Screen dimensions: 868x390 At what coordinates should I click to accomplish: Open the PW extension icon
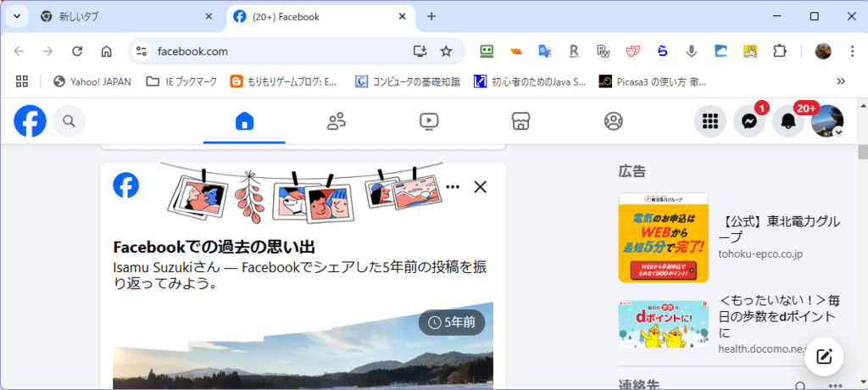tap(604, 52)
